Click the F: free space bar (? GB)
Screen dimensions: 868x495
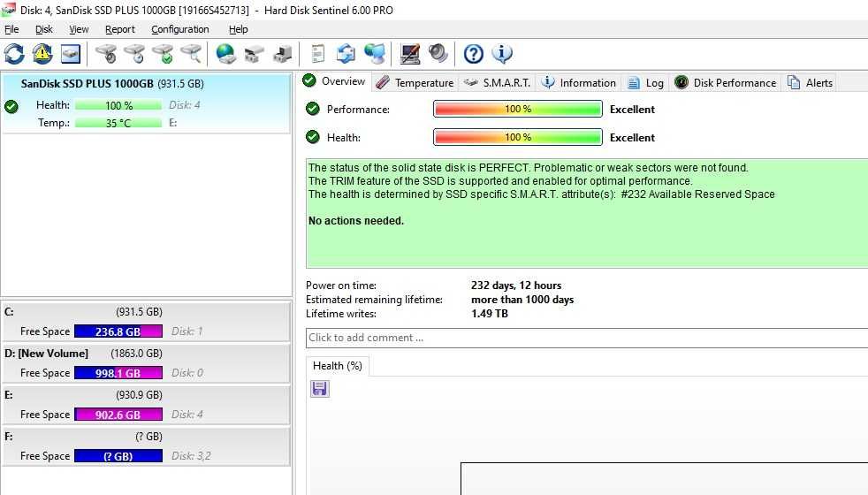pos(118,456)
